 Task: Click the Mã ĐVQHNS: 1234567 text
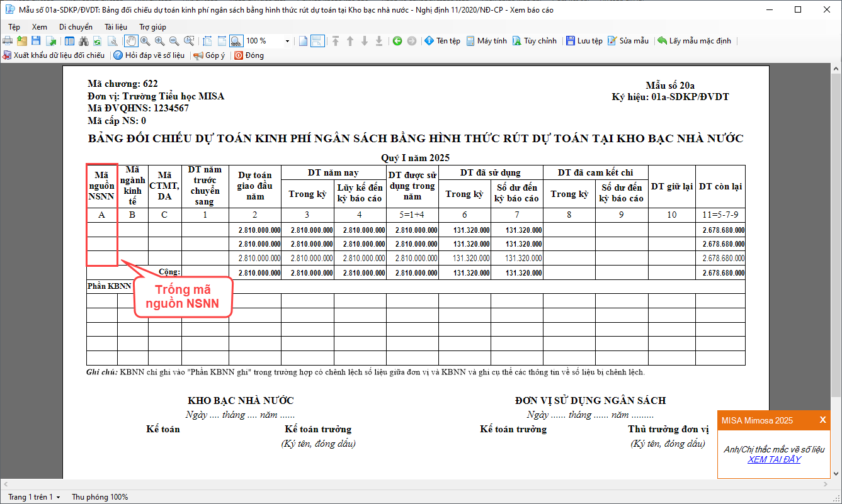138,108
